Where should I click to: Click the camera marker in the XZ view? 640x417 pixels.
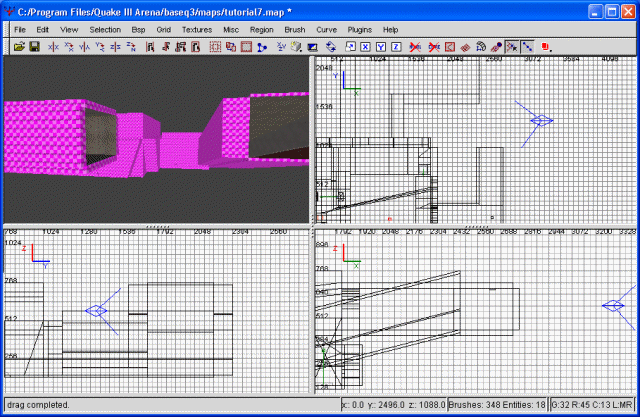click(613, 306)
